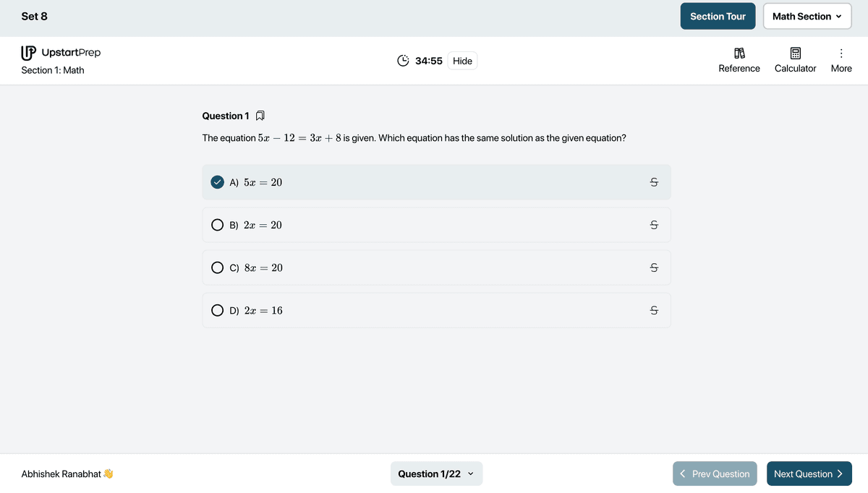
Task: Strike through answer option D
Action: click(654, 310)
